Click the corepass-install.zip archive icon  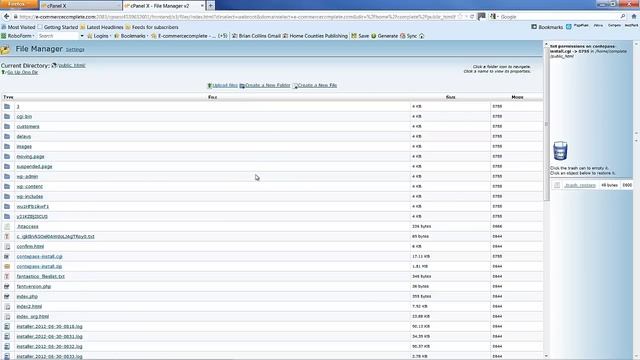point(7,266)
